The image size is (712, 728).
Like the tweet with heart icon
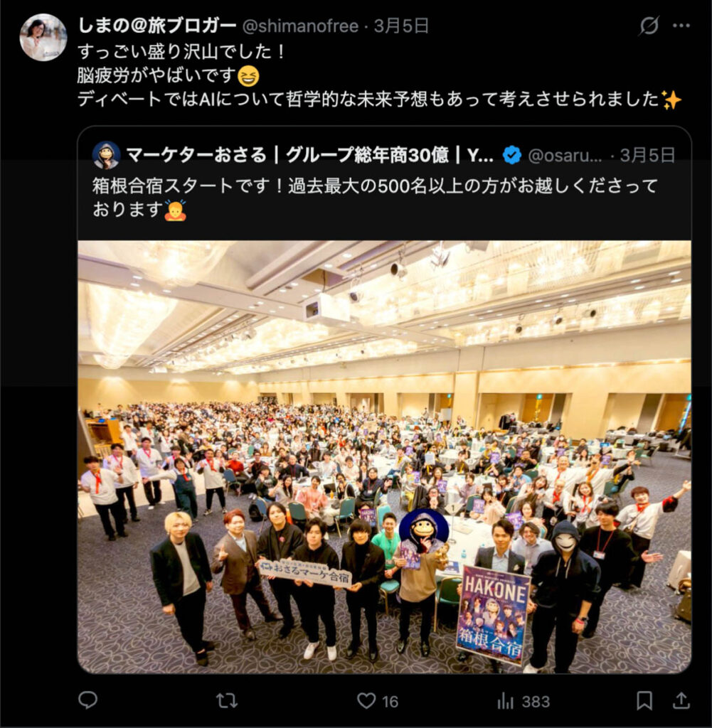[x=366, y=700]
